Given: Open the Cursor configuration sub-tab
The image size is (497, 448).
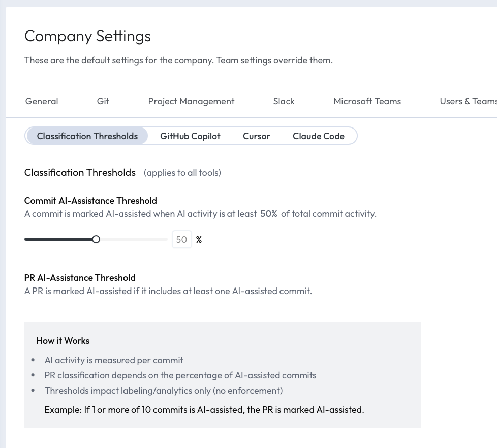Looking at the screenshot, I should click(256, 136).
